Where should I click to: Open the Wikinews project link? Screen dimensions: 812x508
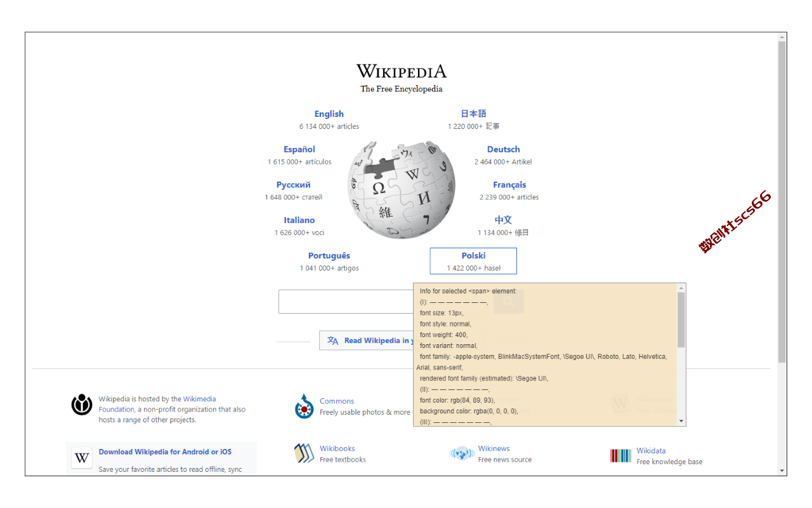point(494,449)
